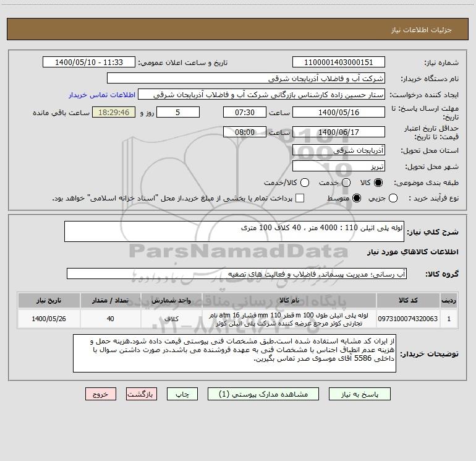Click the شهر محل تحویل field تبریز
476x461 pixels.
[x=339, y=166]
